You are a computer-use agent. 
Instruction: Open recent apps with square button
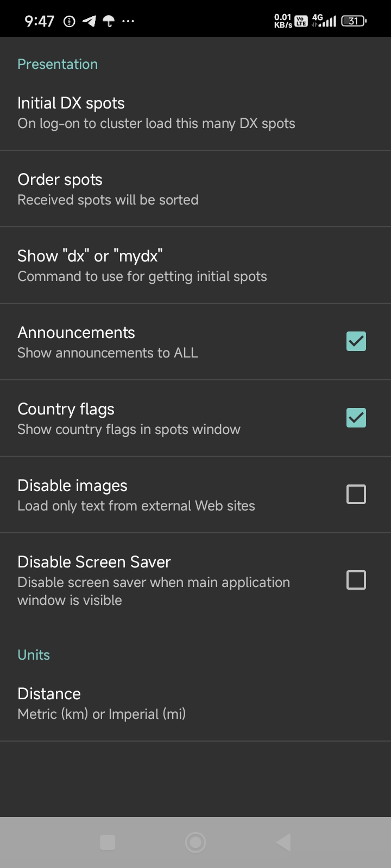point(108,842)
